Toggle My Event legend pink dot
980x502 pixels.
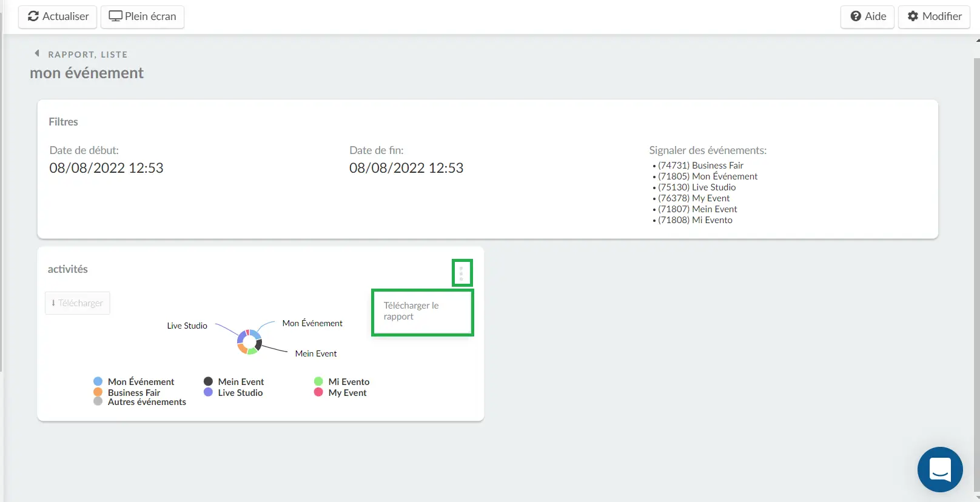pos(318,392)
